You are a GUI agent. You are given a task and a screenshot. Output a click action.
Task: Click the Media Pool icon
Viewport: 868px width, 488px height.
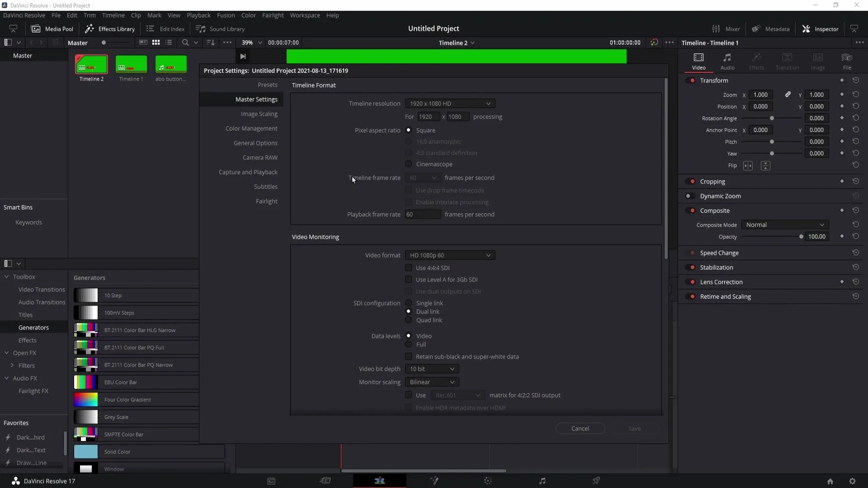[36, 28]
